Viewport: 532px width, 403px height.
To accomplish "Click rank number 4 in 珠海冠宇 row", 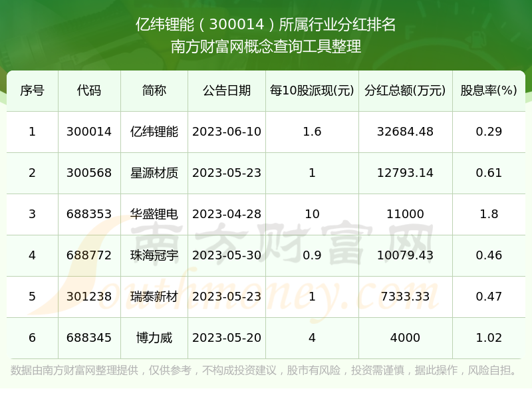I will tap(32, 255).
